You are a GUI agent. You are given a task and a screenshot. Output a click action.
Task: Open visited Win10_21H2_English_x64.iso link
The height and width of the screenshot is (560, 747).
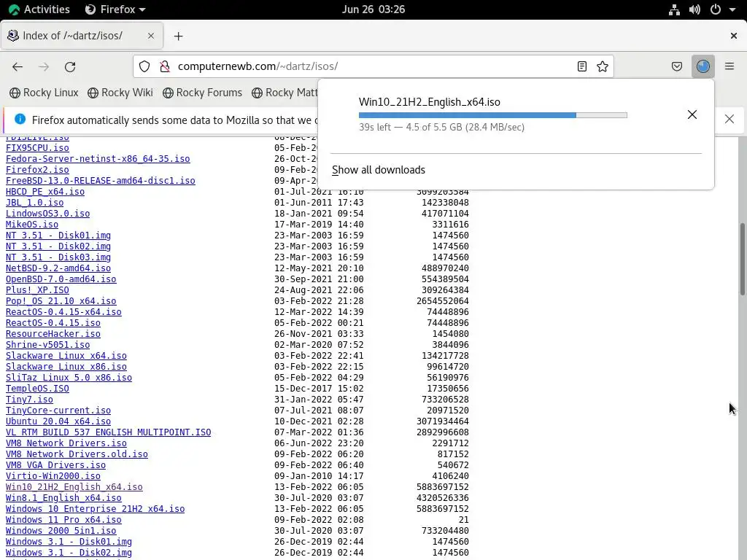(74, 488)
